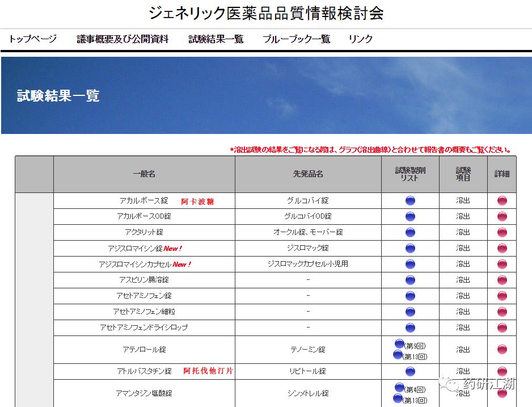The height and width of the screenshot is (407, 532).
Task: Click the グルコバイ錠 brand name cell
Action: [308, 200]
